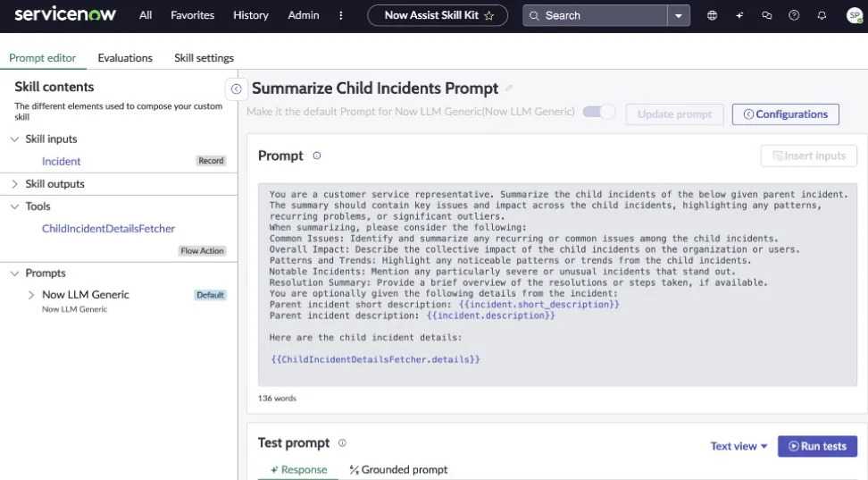Click info icon next to Prompt heading
The height and width of the screenshot is (480, 868).
point(317,156)
